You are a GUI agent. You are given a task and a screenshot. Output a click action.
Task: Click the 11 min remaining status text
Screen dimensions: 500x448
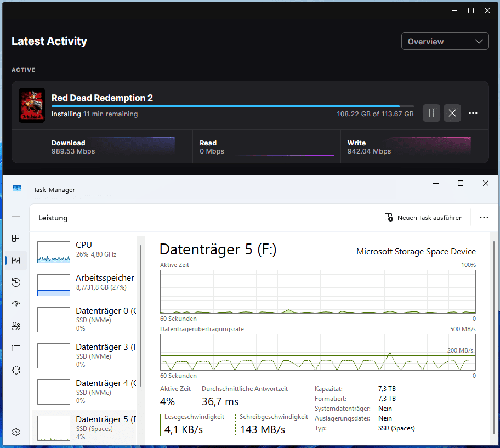pos(110,114)
